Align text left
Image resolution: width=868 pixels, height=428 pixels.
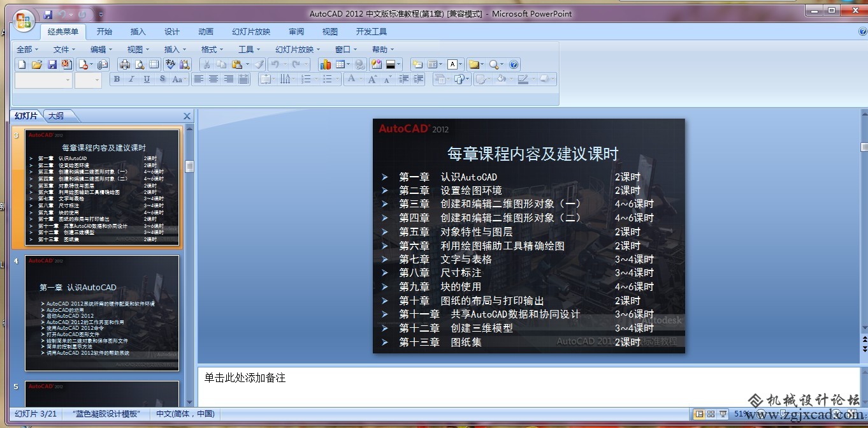tap(198, 79)
